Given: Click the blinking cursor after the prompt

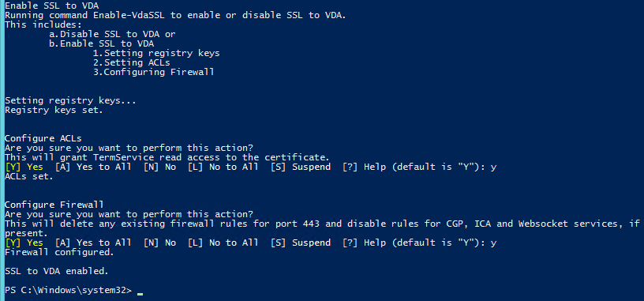Looking at the screenshot, I should [140, 294].
